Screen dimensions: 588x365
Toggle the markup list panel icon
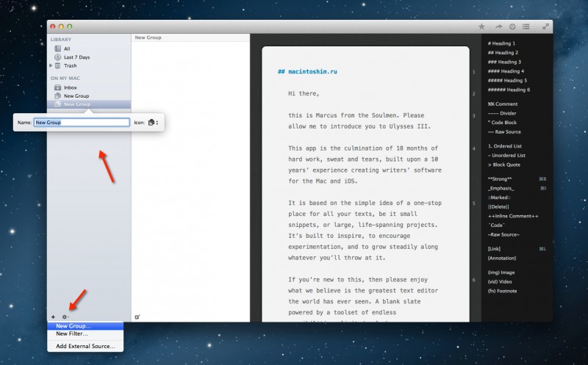[x=526, y=26]
